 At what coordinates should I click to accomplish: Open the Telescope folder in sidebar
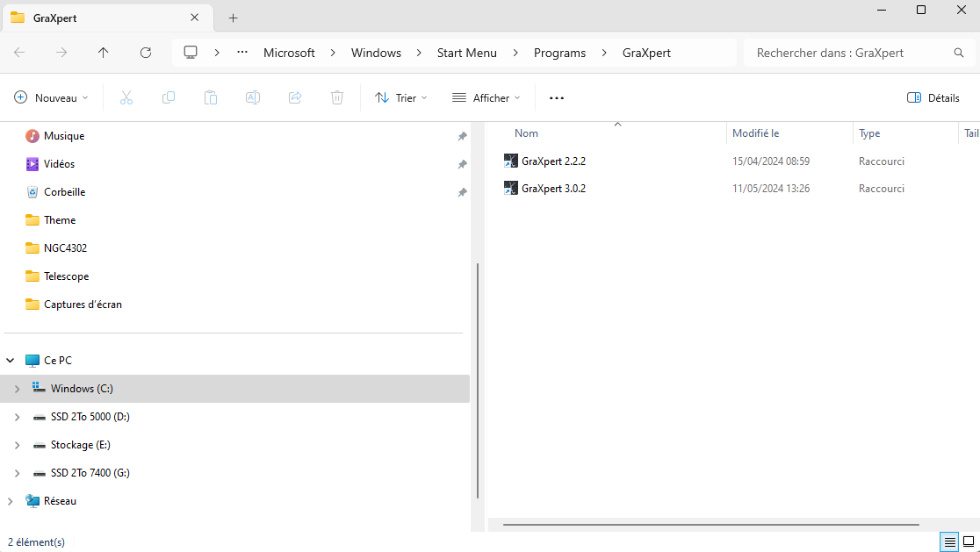pyautogui.click(x=66, y=276)
